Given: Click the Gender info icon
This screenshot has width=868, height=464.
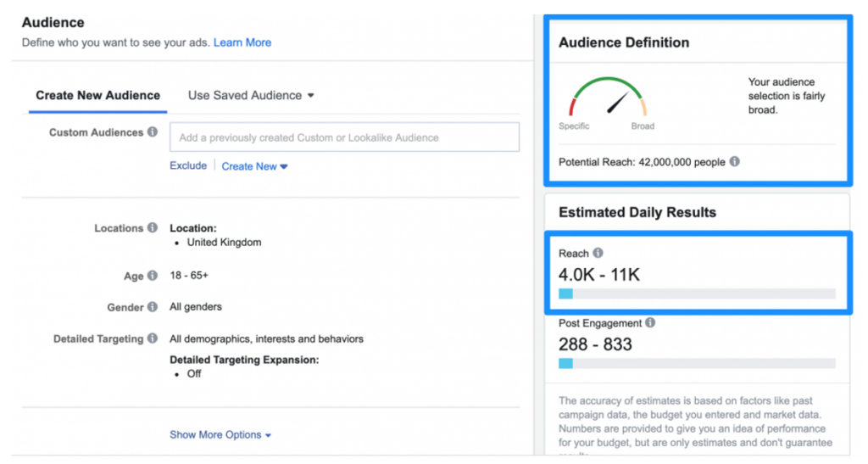Looking at the screenshot, I should pos(153,307).
